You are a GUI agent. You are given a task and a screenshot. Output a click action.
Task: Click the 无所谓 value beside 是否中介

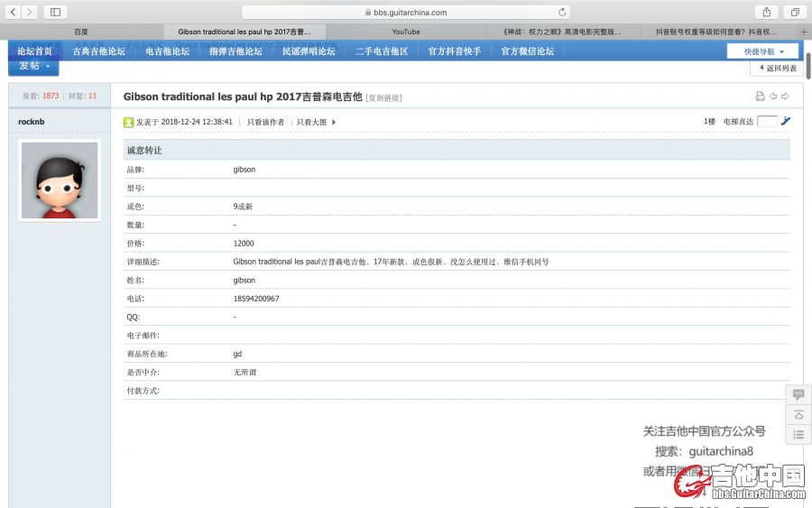tap(245, 373)
